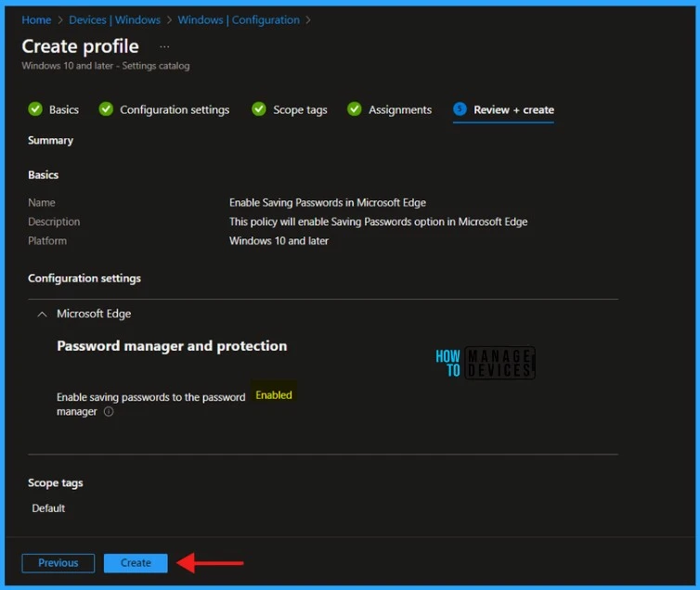Click the 'Default' scope tag text
Image resolution: width=700 pixels, height=590 pixels.
tap(48, 508)
